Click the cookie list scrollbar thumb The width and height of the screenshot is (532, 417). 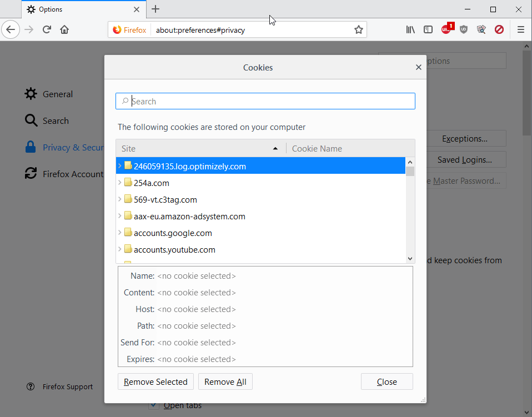[410, 171]
